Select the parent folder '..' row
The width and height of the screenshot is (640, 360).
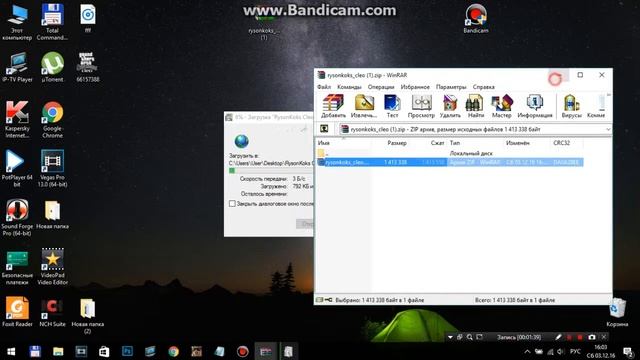[x=450, y=153]
